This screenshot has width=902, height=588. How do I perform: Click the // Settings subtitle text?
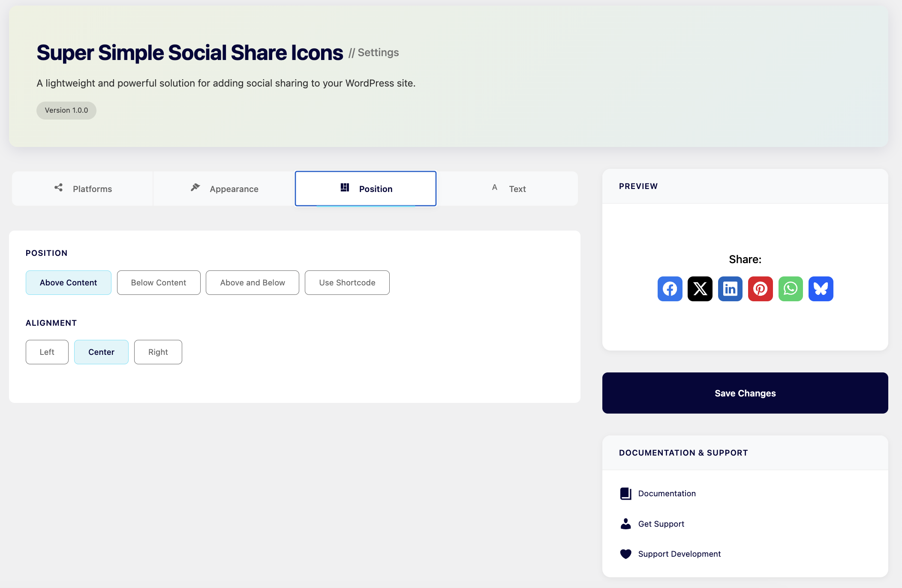click(373, 52)
